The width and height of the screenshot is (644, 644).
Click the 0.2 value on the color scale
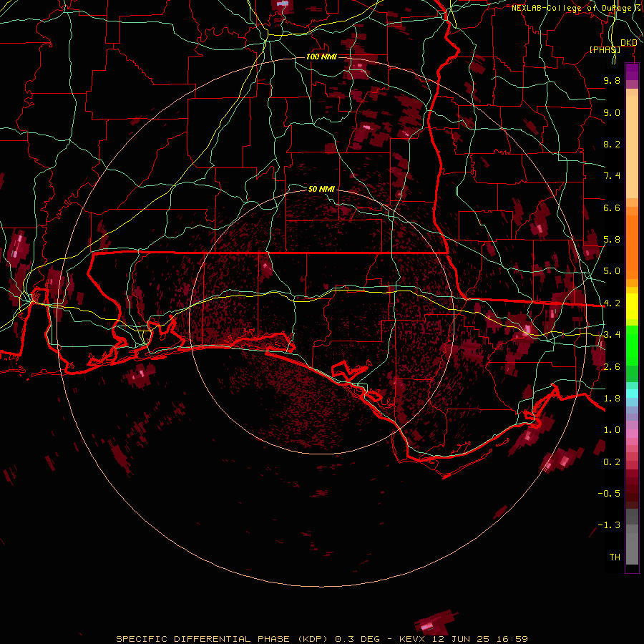[x=612, y=462]
